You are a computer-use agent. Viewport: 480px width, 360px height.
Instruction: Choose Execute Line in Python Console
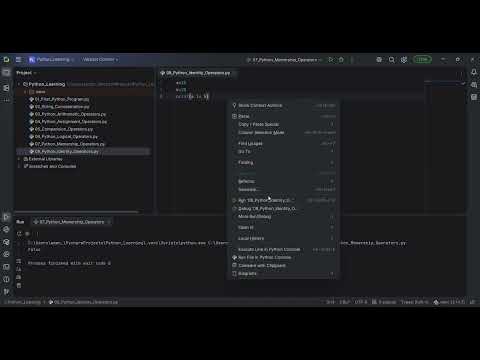point(284,250)
